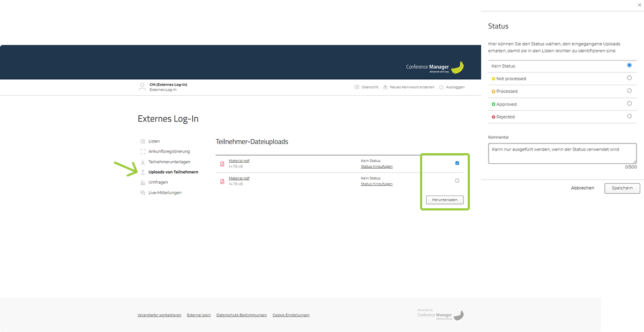Click the green Approved status dot

(493, 104)
